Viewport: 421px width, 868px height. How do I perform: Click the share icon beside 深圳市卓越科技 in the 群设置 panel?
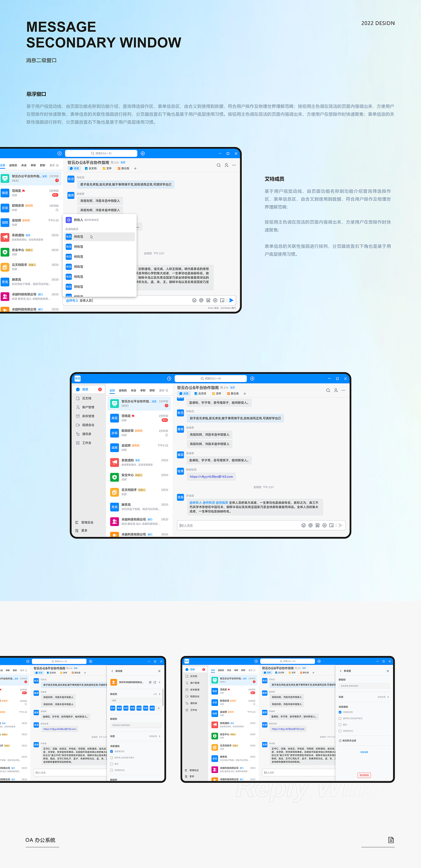tap(155, 682)
